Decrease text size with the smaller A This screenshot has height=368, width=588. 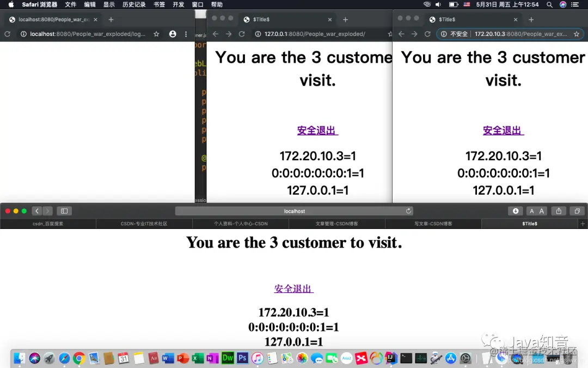pos(531,211)
